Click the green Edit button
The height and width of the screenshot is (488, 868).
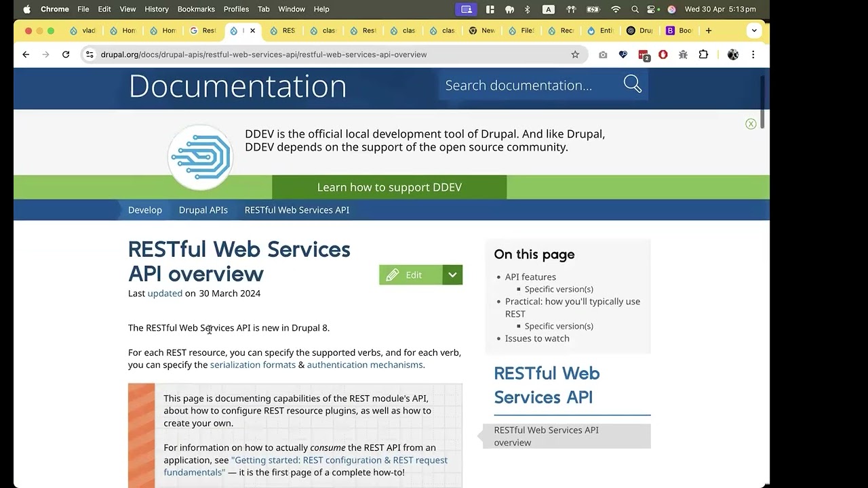[410, 274]
